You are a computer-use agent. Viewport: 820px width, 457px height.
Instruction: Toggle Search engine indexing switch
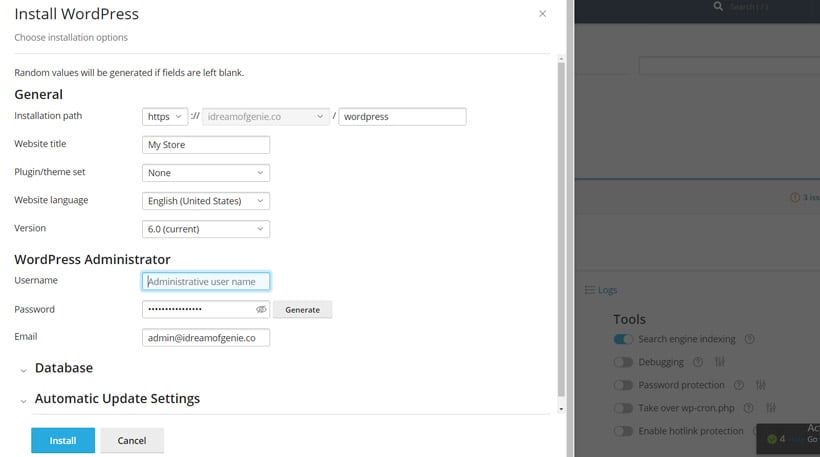point(623,339)
